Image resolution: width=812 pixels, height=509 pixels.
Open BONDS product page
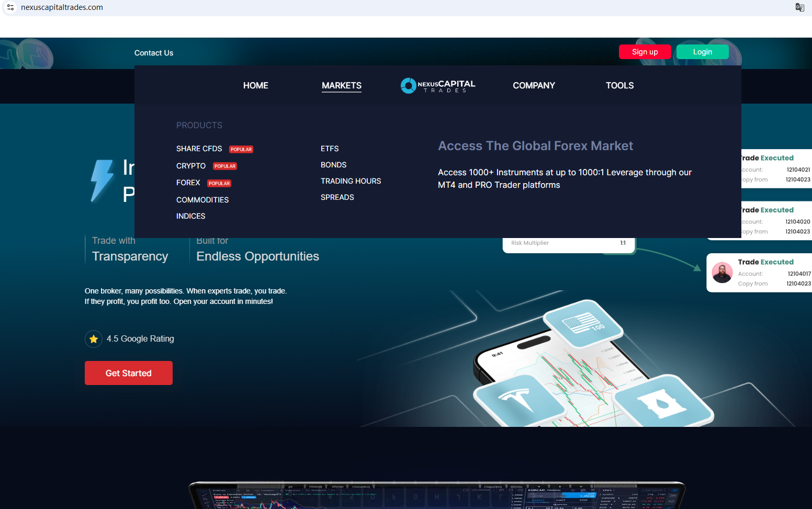334,165
